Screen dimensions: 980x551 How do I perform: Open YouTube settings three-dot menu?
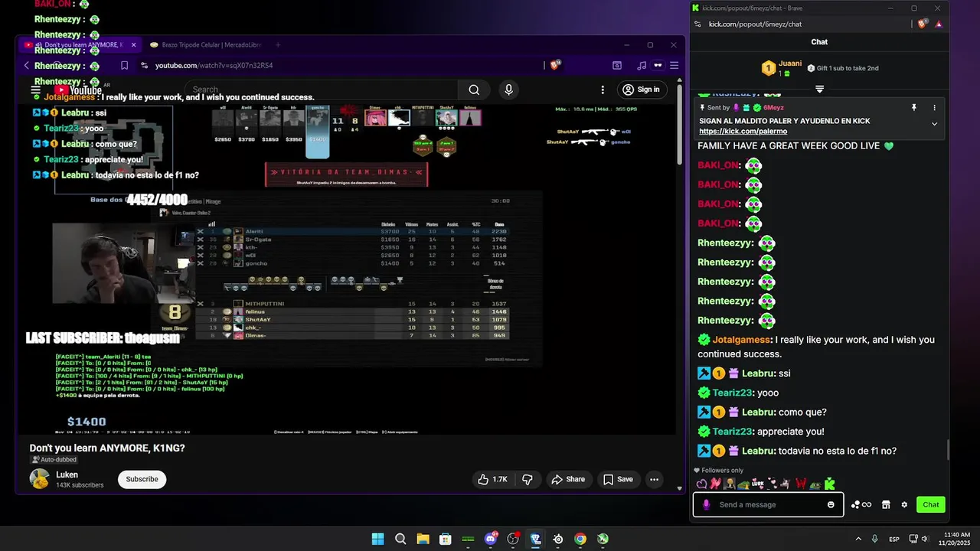[x=603, y=90]
